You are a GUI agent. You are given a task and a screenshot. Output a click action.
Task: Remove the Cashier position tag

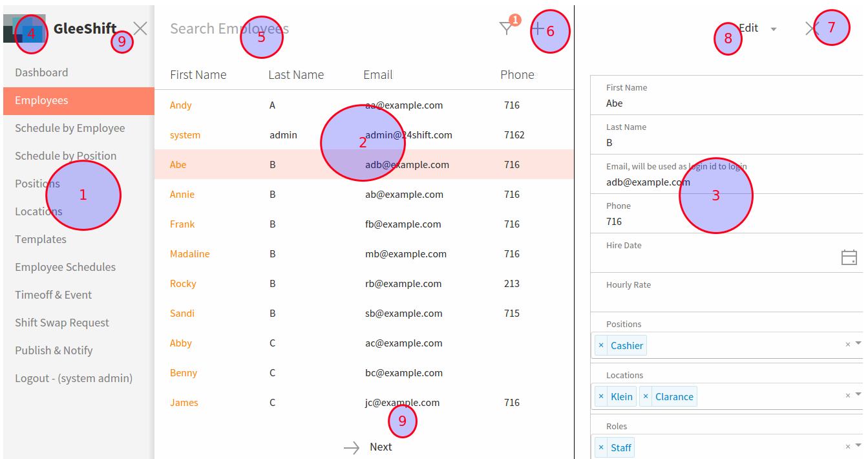[x=601, y=345]
